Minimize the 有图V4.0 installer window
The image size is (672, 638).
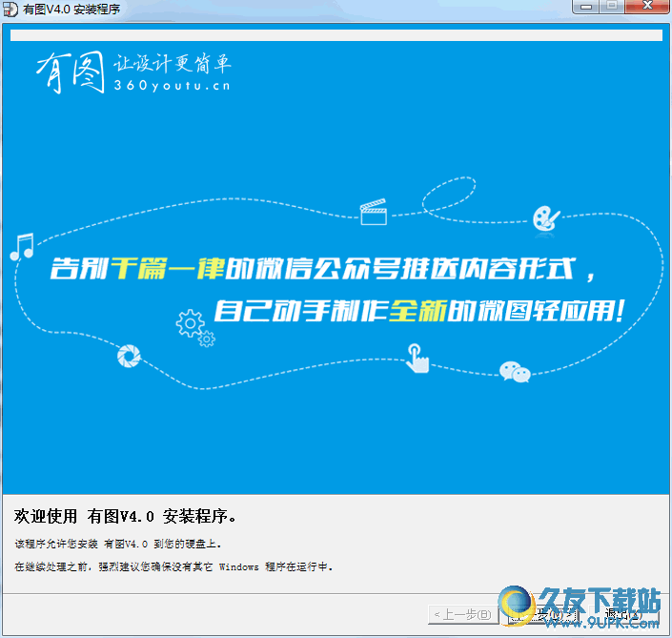pos(586,7)
